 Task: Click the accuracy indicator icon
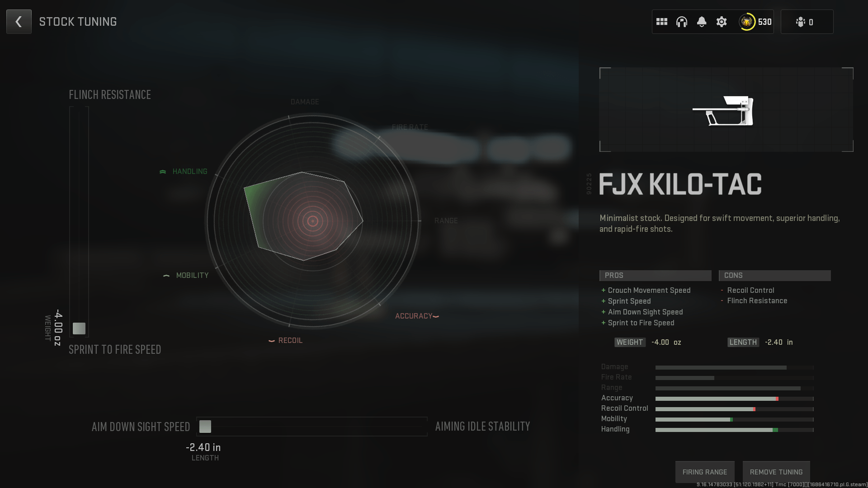coord(436,316)
